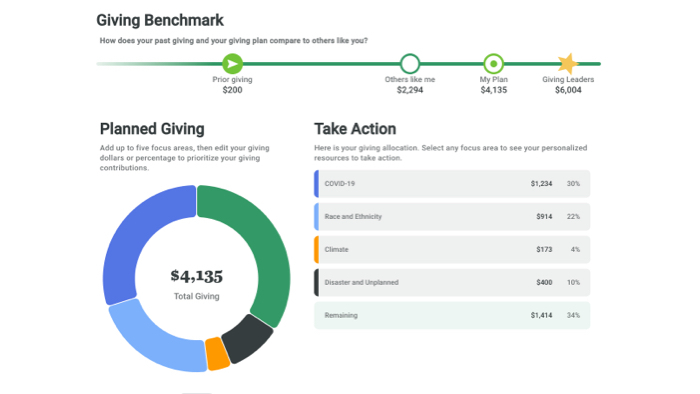Click the Remaining allocation row
Screen dimensions: 700x394
coord(452,315)
